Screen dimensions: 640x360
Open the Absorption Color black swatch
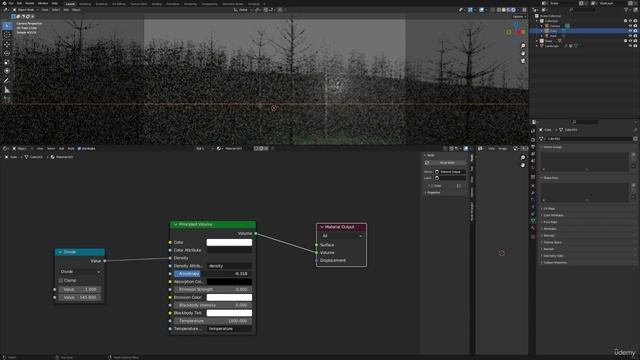[229, 281]
